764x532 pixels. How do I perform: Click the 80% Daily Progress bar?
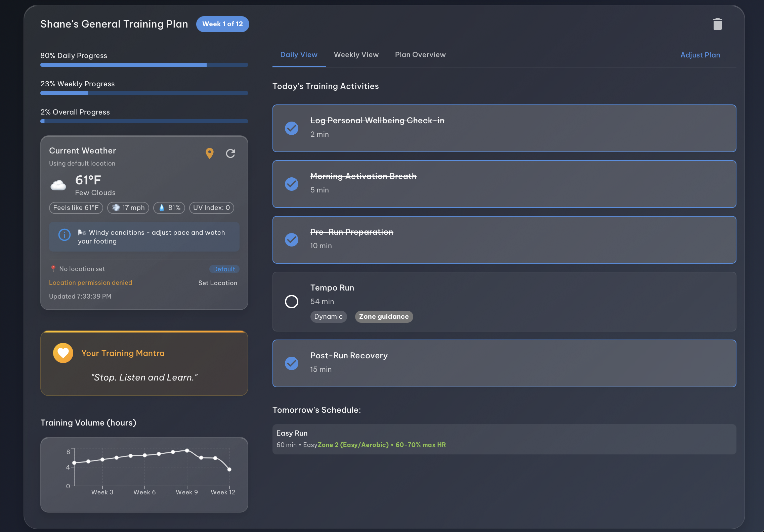pyautogui.click(x=144, y=65)
